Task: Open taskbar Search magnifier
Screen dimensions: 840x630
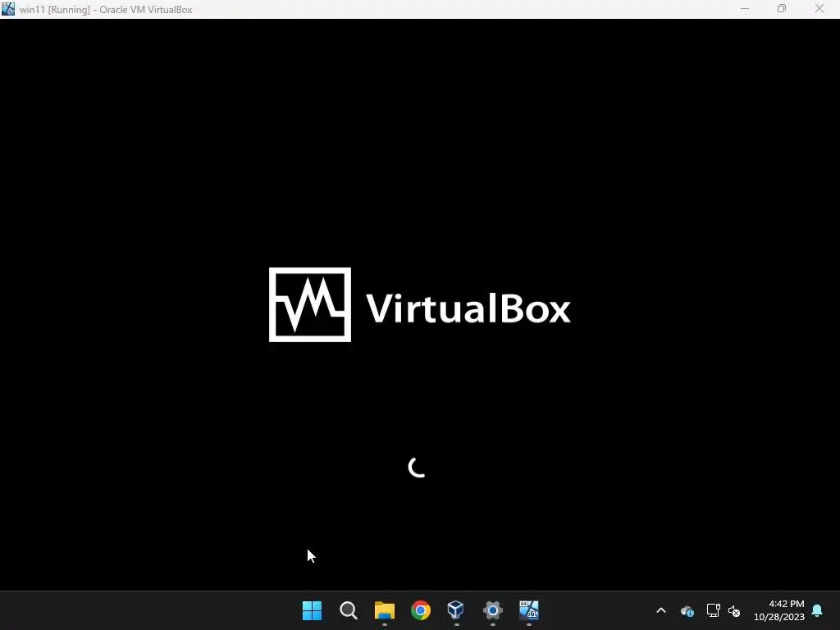Action: click(348, 610)
